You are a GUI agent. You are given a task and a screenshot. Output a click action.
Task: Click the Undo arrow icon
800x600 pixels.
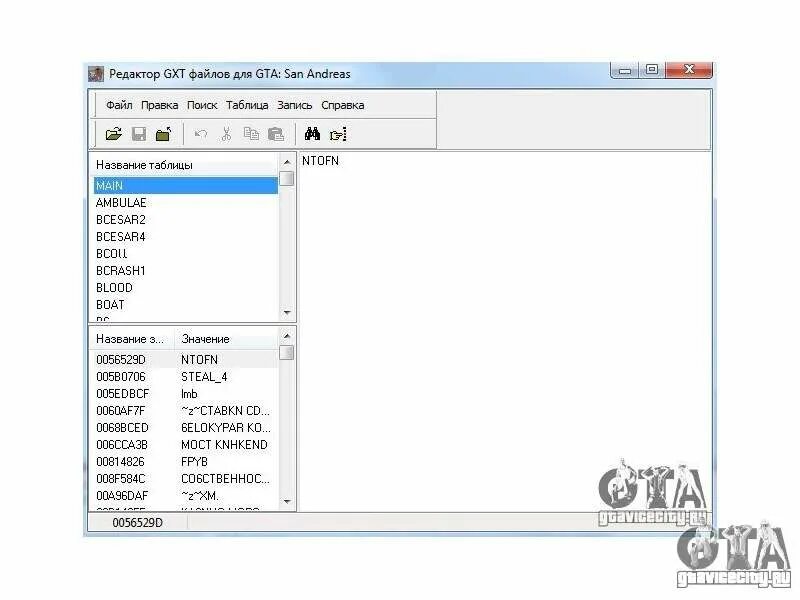[201, 134]
